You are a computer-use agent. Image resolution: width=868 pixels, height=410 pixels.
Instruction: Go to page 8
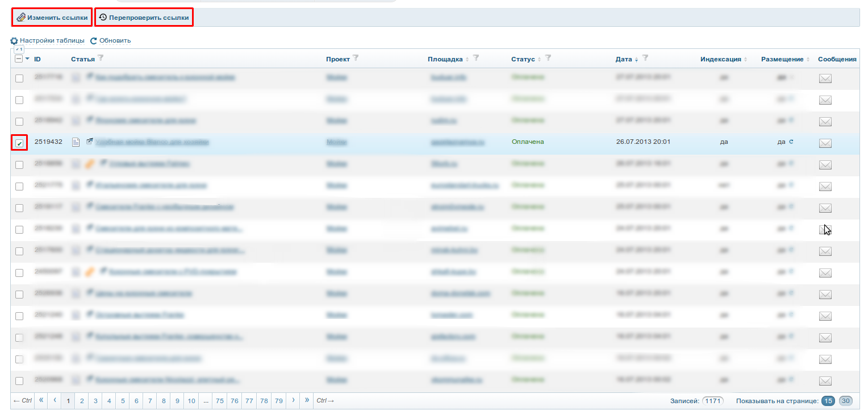[164, 400]
